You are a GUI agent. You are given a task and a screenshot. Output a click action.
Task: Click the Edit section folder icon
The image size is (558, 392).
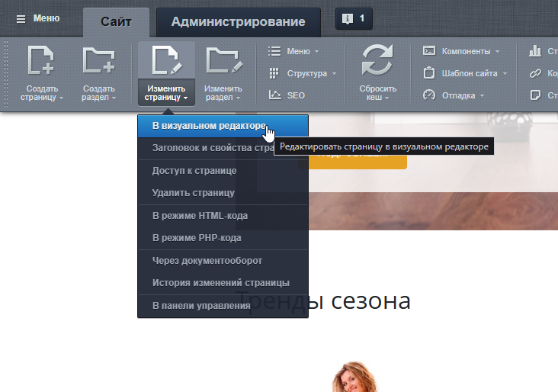223,62
